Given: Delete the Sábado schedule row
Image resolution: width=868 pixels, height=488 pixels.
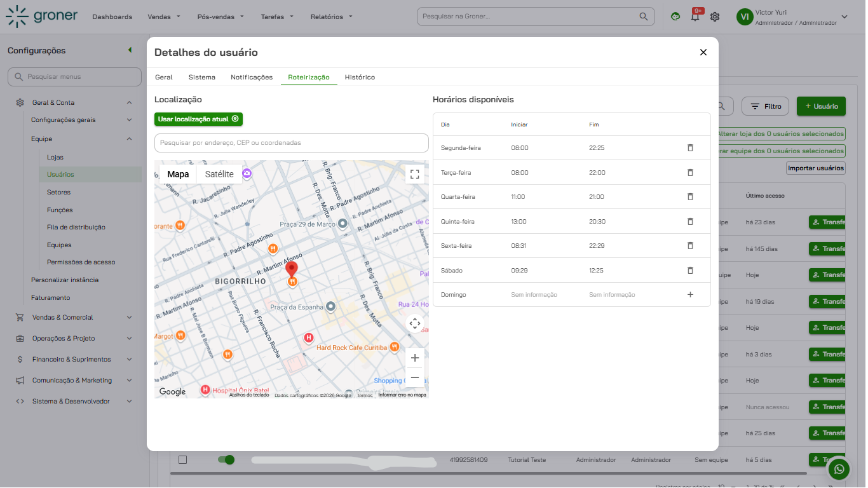Looking at the screenshot, I should click(690, 270).
